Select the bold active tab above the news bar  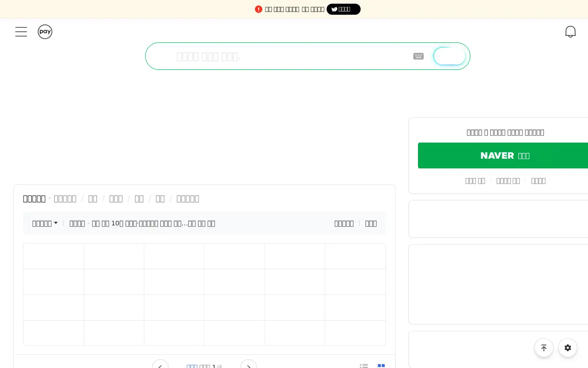point(34,199)
